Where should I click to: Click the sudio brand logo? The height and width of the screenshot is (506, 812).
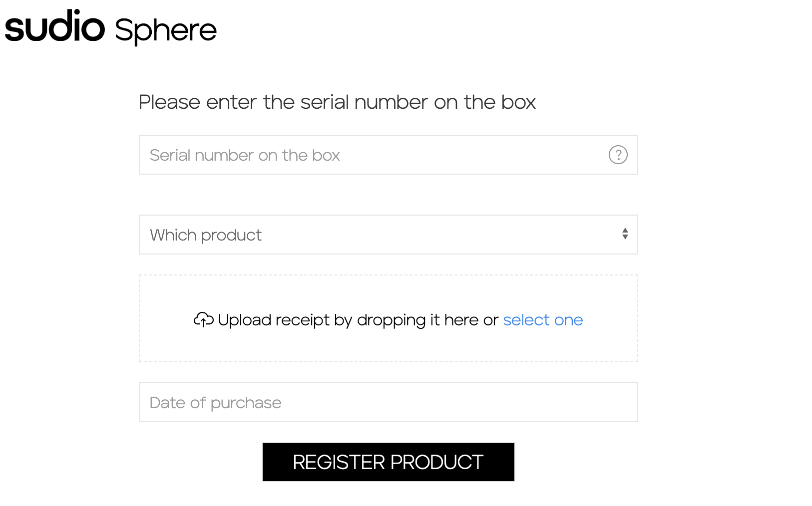[x=55, y=26]
